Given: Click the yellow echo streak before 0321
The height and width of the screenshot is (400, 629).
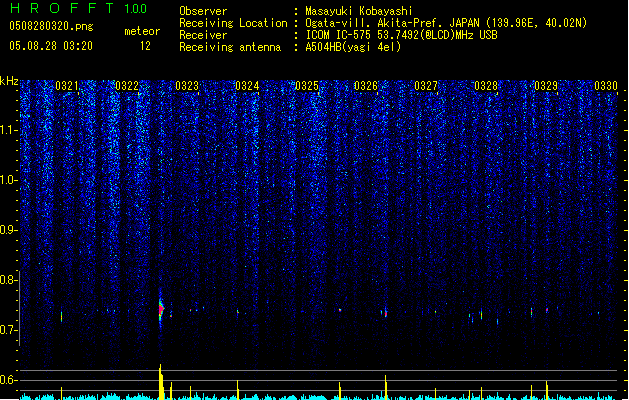Looking at the screenshot, I should (61, 317).
